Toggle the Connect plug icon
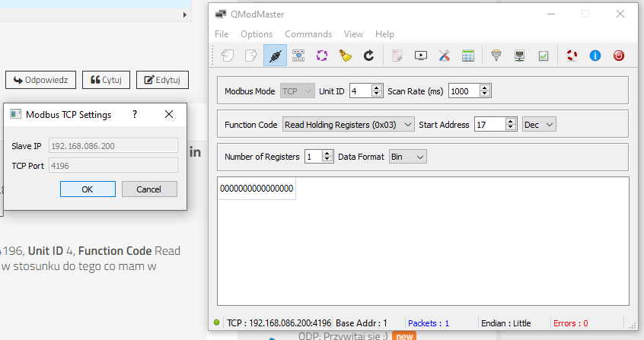The height and width of the screenshot is (340, 644). [275, 56]
